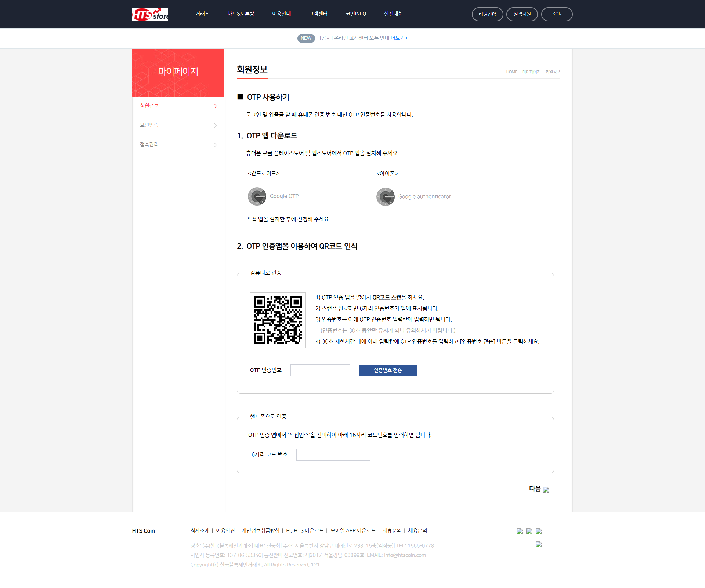Viewport: 705px width, 588px height.
Task: Click the NEW notice badge
Action: 306,38
